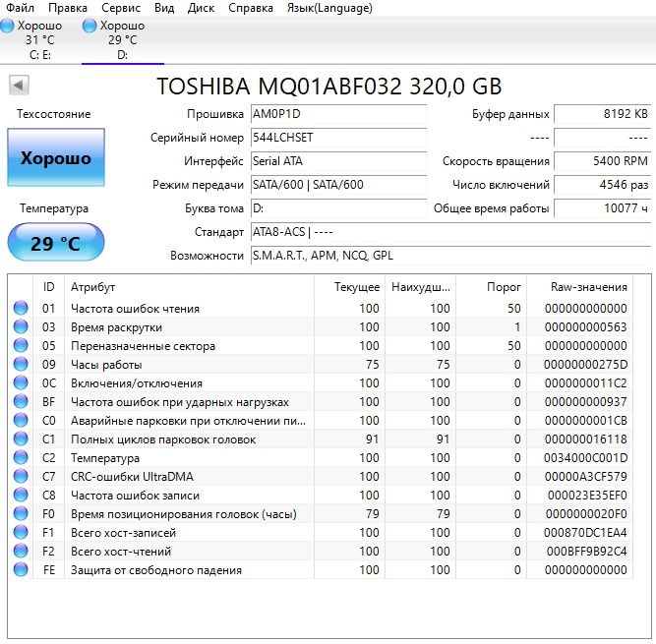Viewport: 656px width, 644px height.
Task: Click status icon for attribute F0 row
Action: 21,513
